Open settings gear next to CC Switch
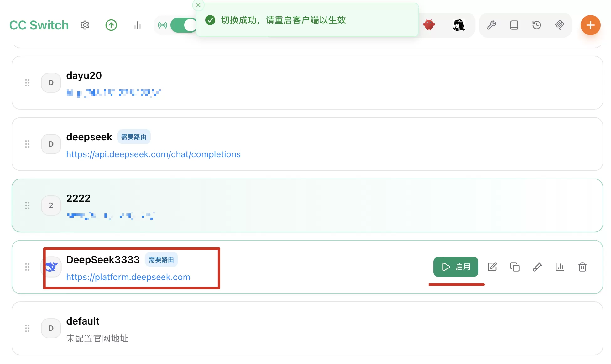The height and width of the screenshot is (364, 611). pyautogui.click(x=85, y=25)
